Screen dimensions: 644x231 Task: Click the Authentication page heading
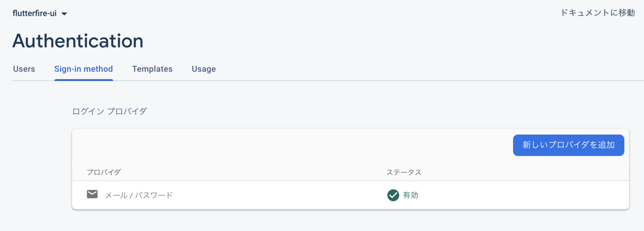tap(78, 40)
